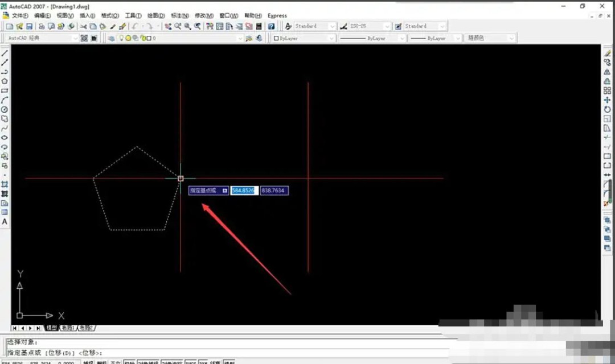Image resolution: width=615 pixels, height=364 pixels.
Task: Open the 修改(M) menu
Action: pyautogui.click(x=203, y=15)
